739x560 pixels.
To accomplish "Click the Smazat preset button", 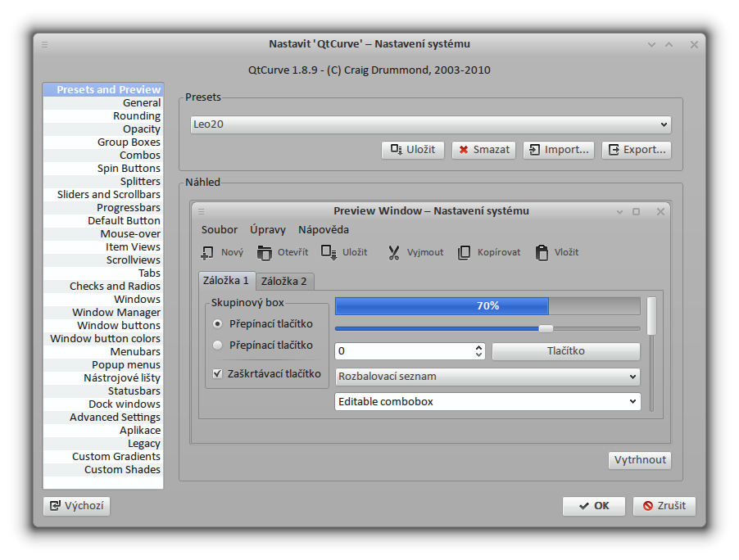I will point(483,150).
